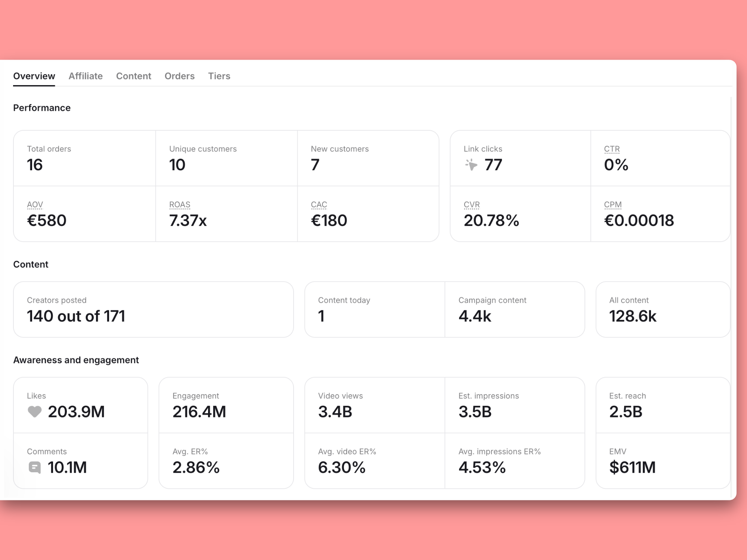Screen dimensions: 747x560
Task: Click the Performance section heading
Action: point(42,108)
